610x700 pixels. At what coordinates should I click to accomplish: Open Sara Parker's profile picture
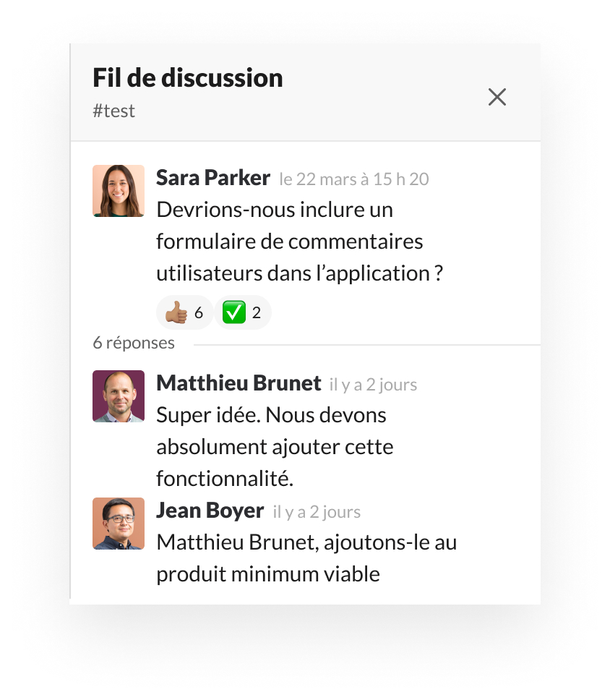[x=119, y=191]
